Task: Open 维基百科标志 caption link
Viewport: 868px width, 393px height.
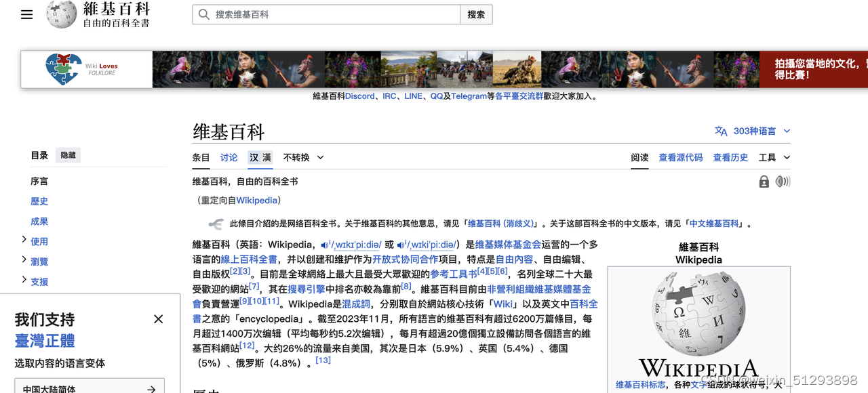Action: click(640, 385)
